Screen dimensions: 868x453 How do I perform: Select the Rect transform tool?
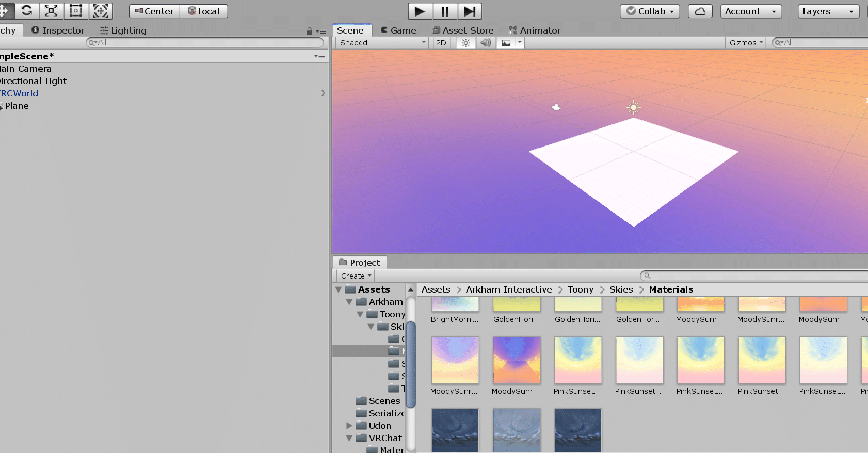coord(76,11)
